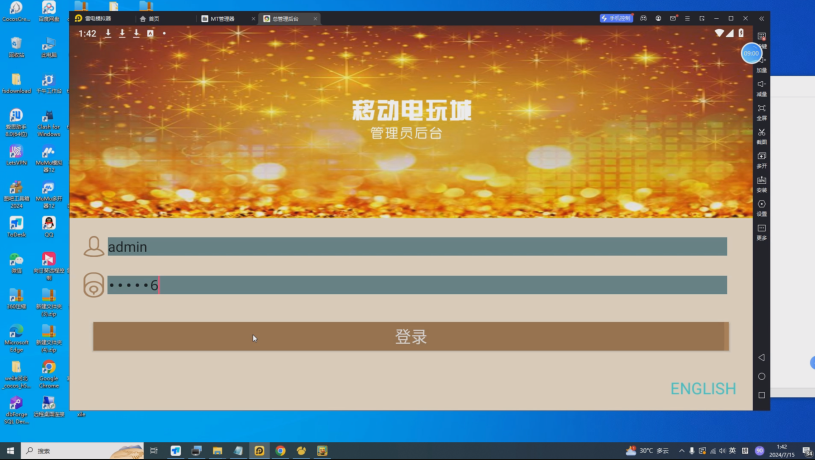Click the volume down icon in sidebar
The width and height of the screenshot is (815, 460).
pos(761,86)
